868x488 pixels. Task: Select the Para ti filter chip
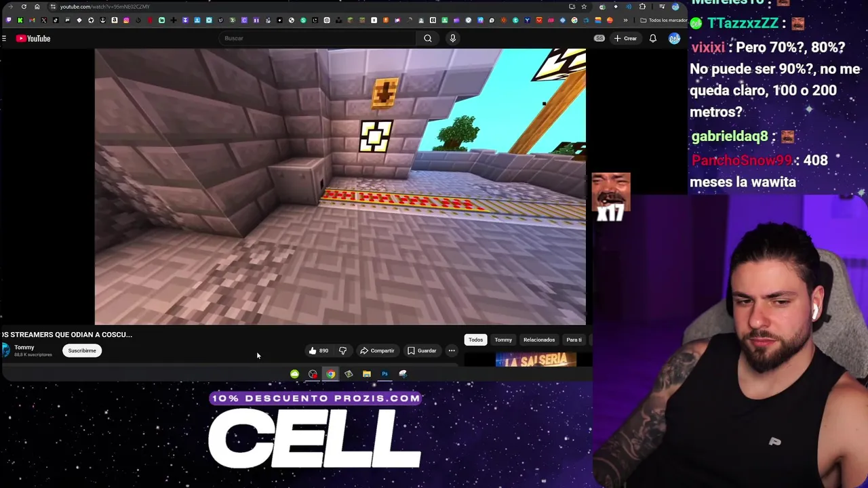tap(574, 340)
